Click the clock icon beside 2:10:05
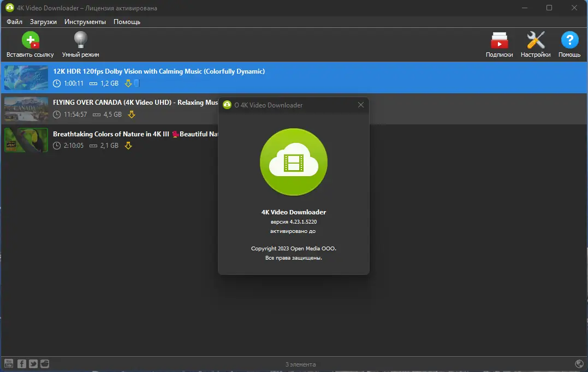 point(57,145)
